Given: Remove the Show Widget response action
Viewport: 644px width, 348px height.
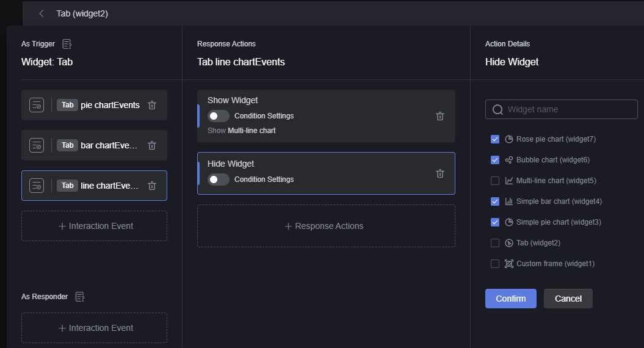Looking at the screenshot, I should [440, 116].
